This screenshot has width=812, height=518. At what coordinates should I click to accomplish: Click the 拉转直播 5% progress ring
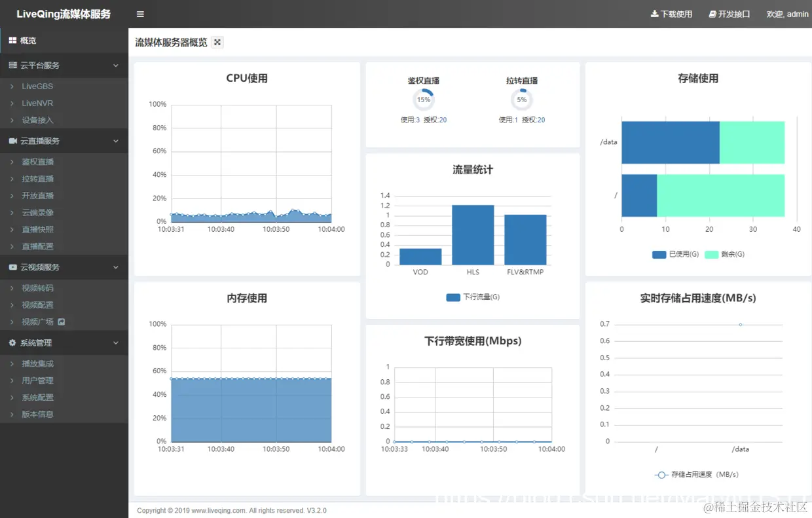click(x=522, y=100)
